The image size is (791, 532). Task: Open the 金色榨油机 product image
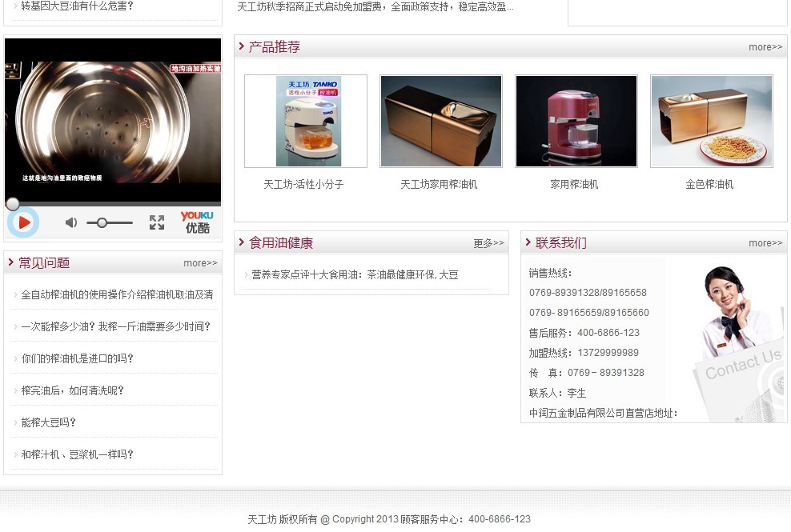click(x=711, y=121)
